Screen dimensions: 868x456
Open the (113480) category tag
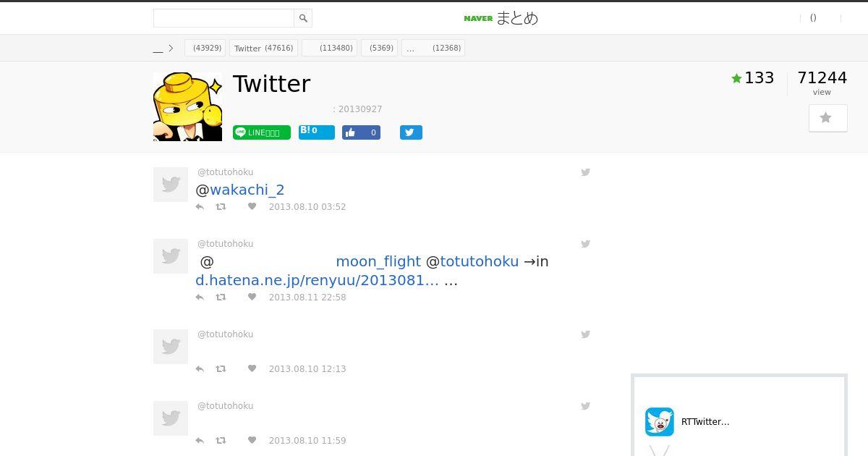click(x=329, y=48)
